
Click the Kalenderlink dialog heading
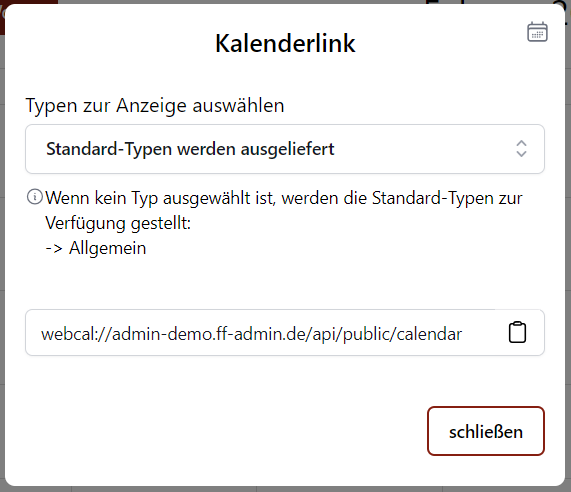coord(285,43)
